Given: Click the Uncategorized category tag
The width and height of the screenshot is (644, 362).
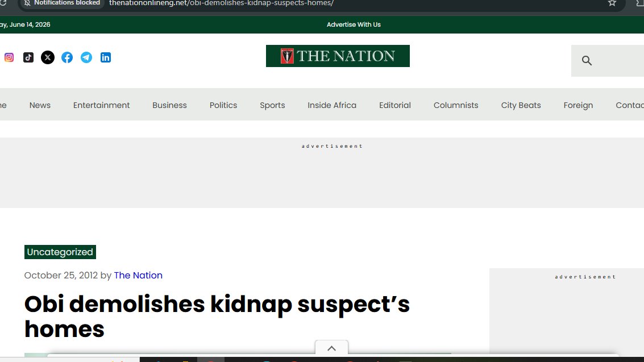Looking at the screenshot, I should (60, 252).
